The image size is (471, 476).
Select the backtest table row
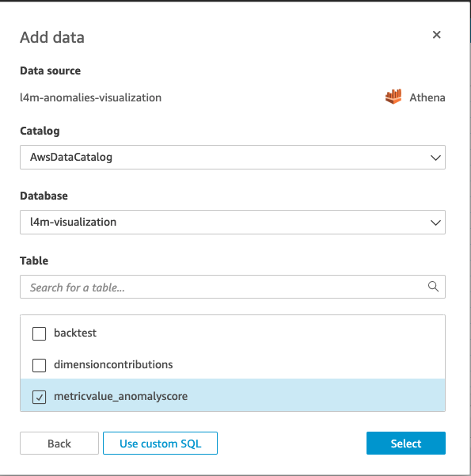pyautogui.click(x=233, y=333)
